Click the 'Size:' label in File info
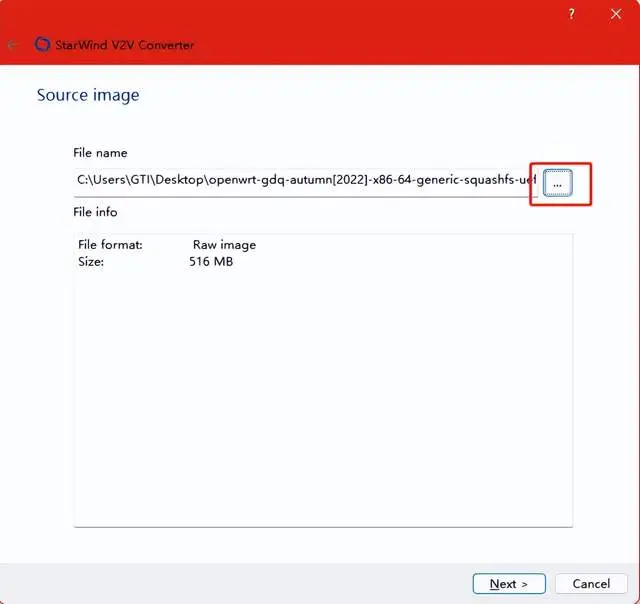Image resolution: width=640 pixels, height=604 pixels. coord(91,262)
